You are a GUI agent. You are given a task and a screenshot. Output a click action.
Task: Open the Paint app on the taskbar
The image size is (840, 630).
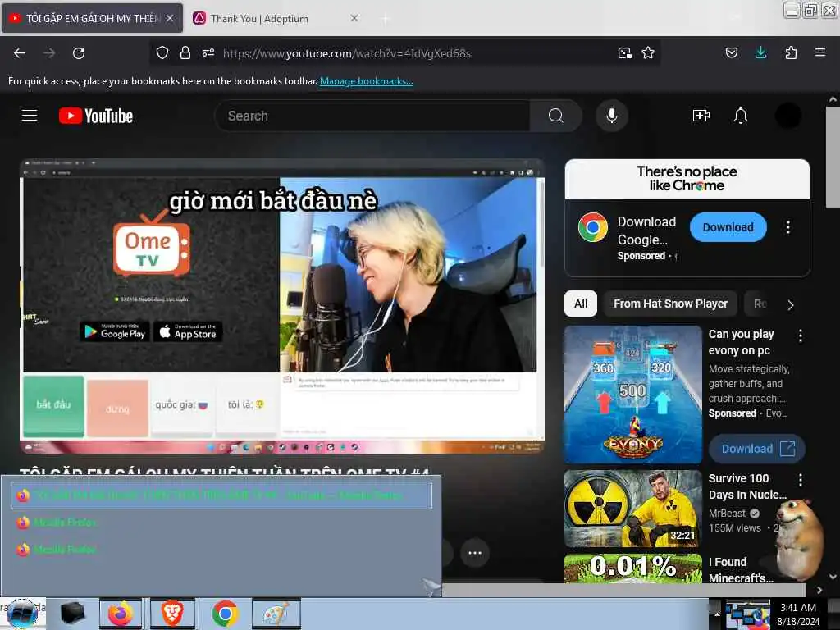tap(276, 614)
